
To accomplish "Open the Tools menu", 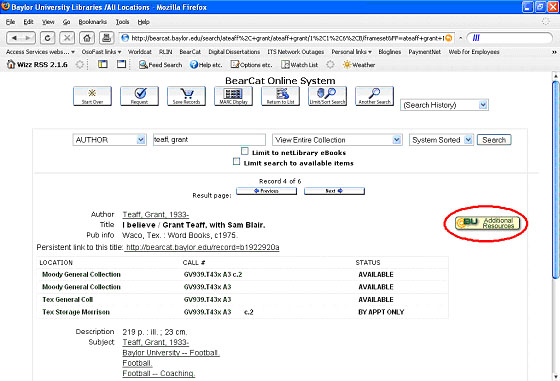I will pyautogui.click(x=122, y=22).
